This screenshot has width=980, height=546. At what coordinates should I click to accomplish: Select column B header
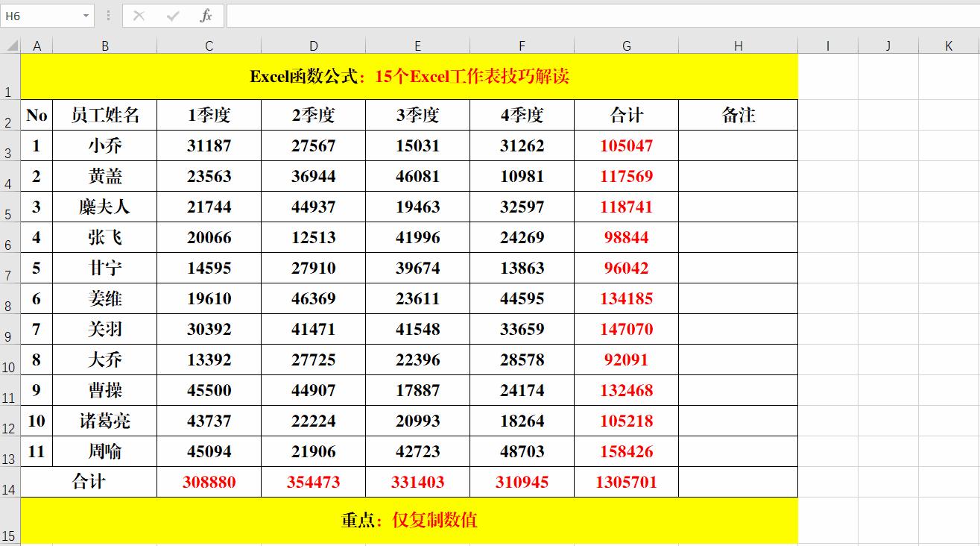[105, 45]
